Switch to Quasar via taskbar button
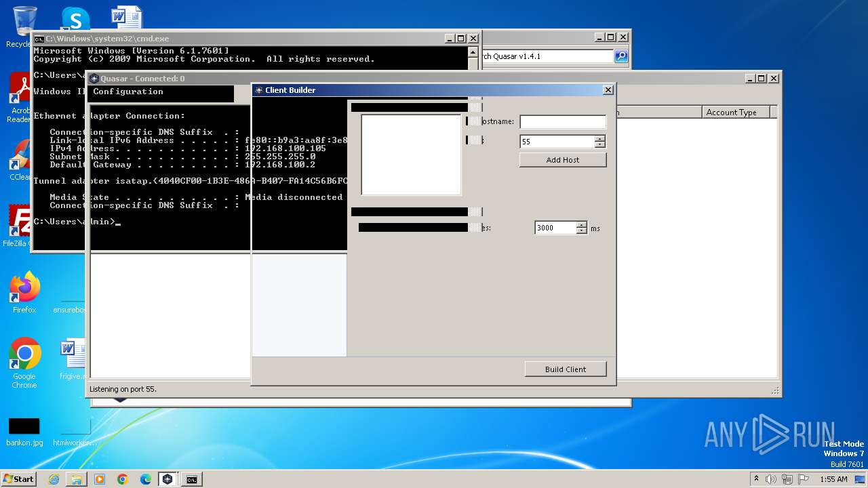This screenshot has height=488, width=868. [x=168, y=479]
